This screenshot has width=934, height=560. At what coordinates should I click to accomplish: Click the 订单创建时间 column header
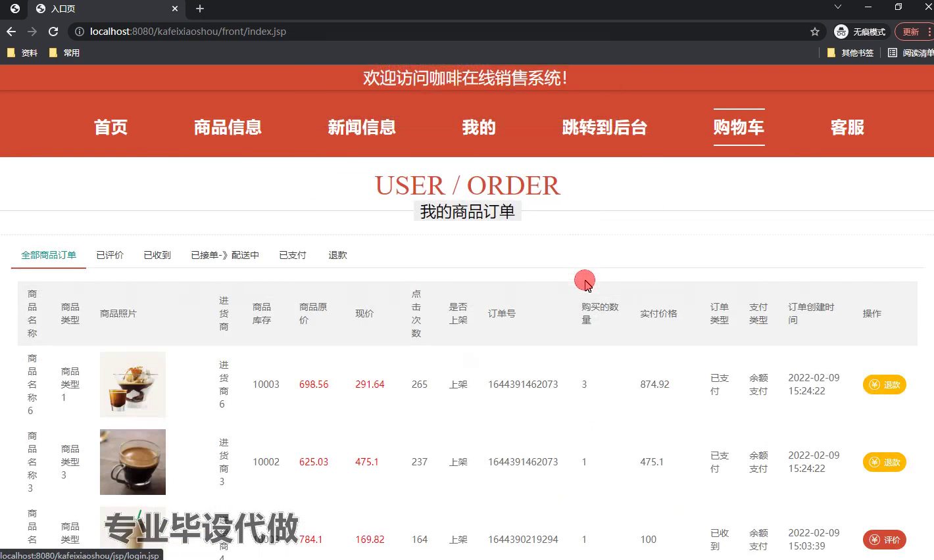point(811,314)
